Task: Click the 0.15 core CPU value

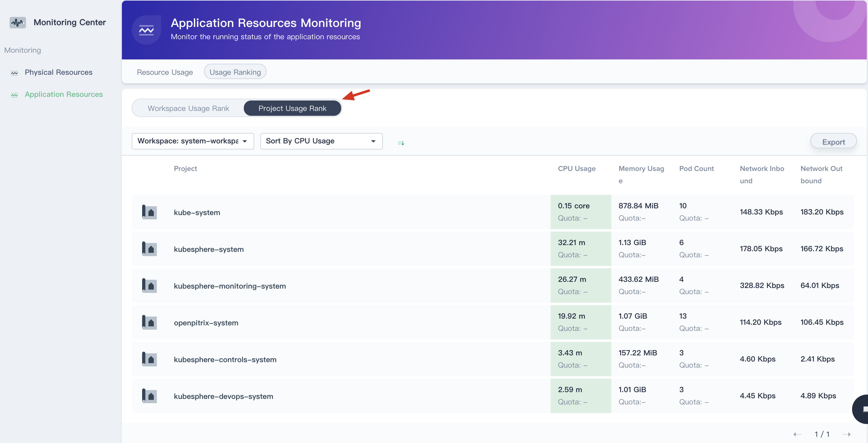Action: coord(573,206)
